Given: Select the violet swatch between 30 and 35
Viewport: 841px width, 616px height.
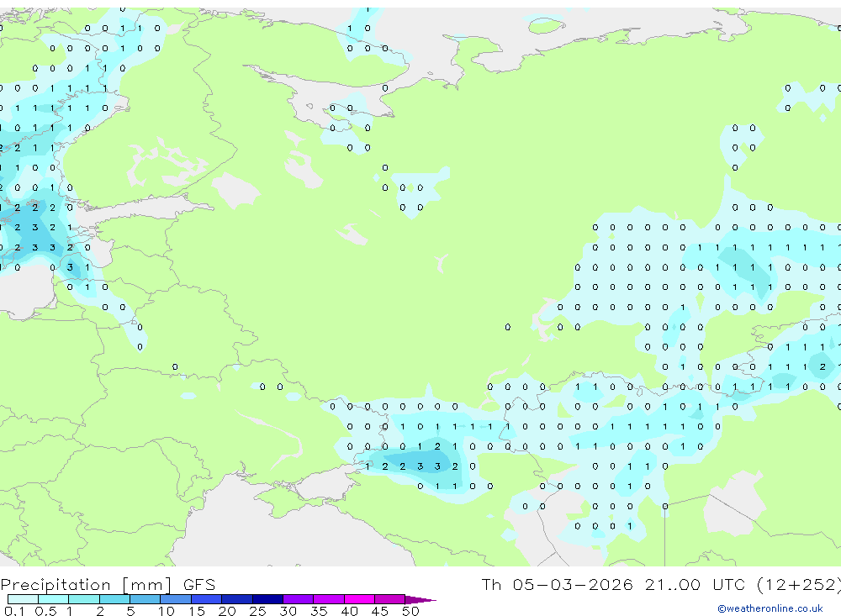Looking at the screenshot, I should [x=299, y=599].
